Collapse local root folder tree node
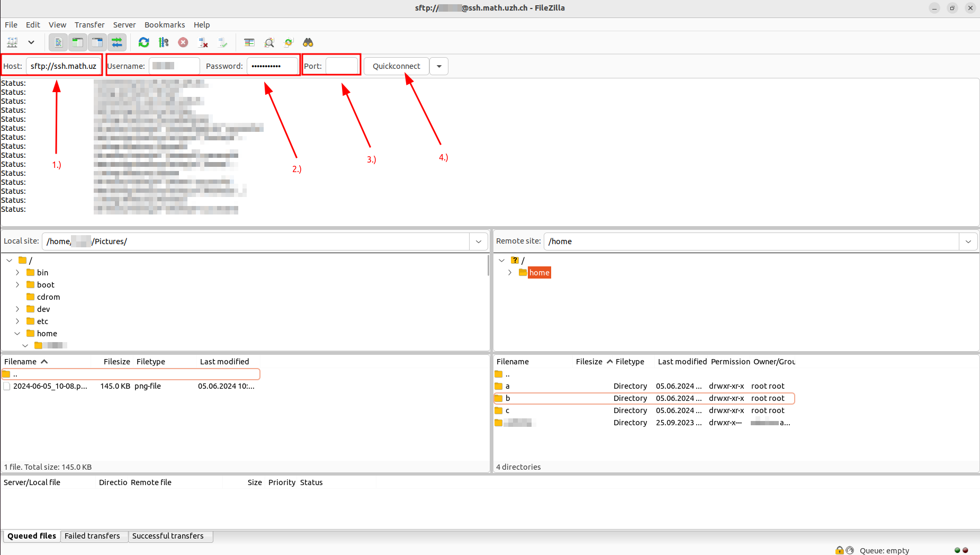Screen dimensions: 980x555 tap(10, 261)
